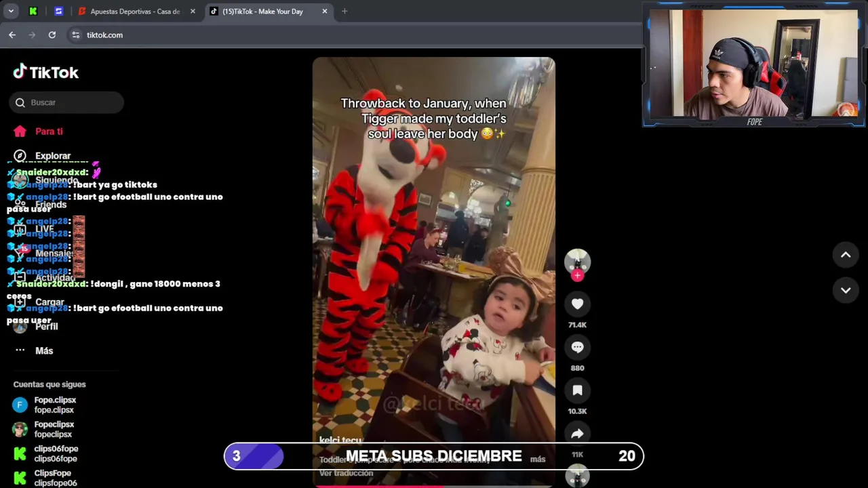
Task: Save the video with bookmark icon
Action: 577,390
